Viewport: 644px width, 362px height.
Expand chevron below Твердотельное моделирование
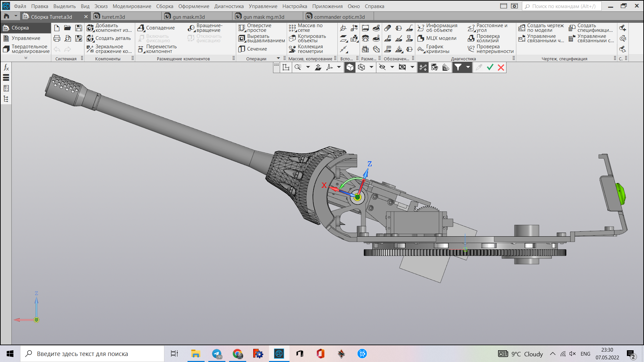(26, 58)
